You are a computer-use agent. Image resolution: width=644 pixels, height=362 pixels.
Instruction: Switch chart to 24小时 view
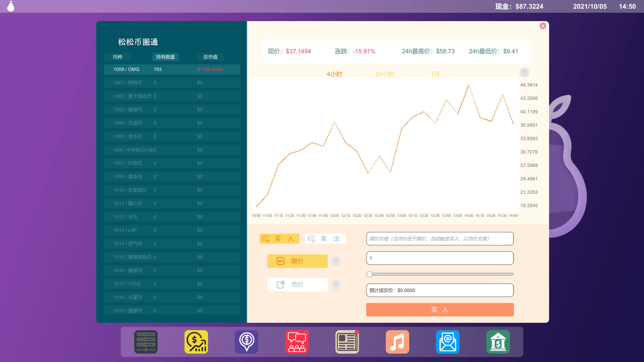coord(385,74)
